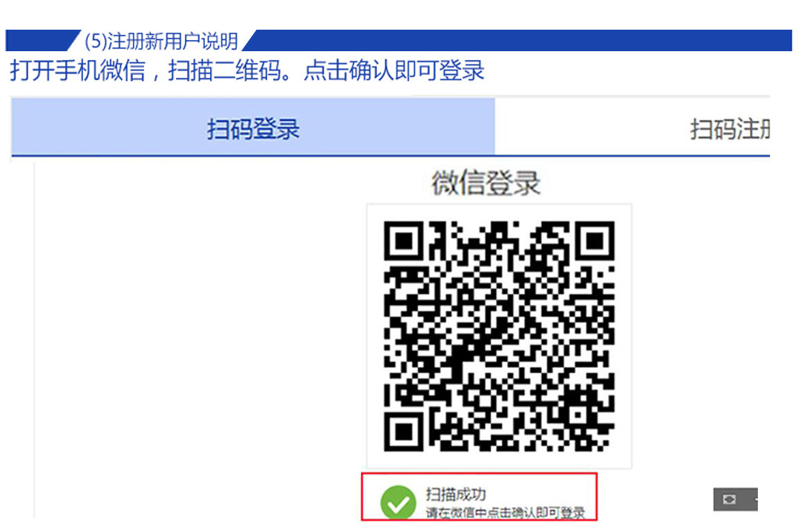Click the 点击确认即可登录 part of the instruction
The height and width of the screenshot is (532, 798).
(394, 70)
